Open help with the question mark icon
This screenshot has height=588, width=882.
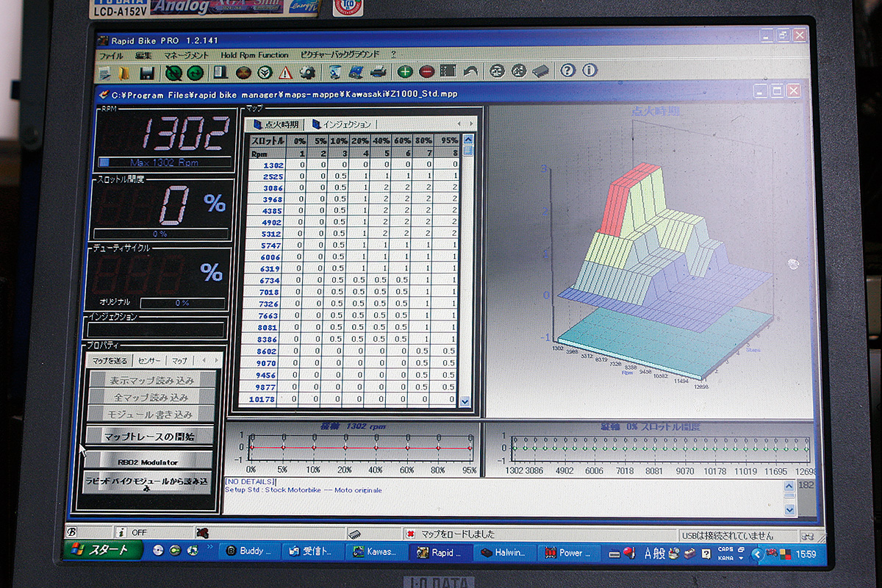tap(567, 71)
